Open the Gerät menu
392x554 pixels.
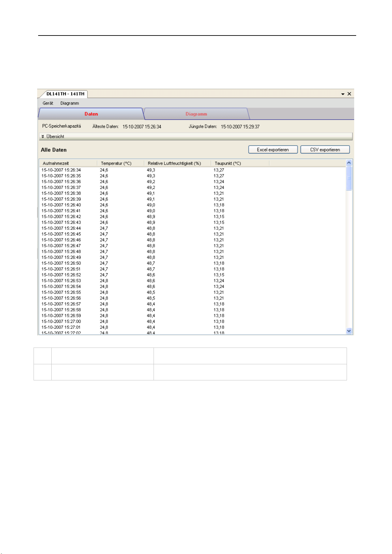pos(48,103)
